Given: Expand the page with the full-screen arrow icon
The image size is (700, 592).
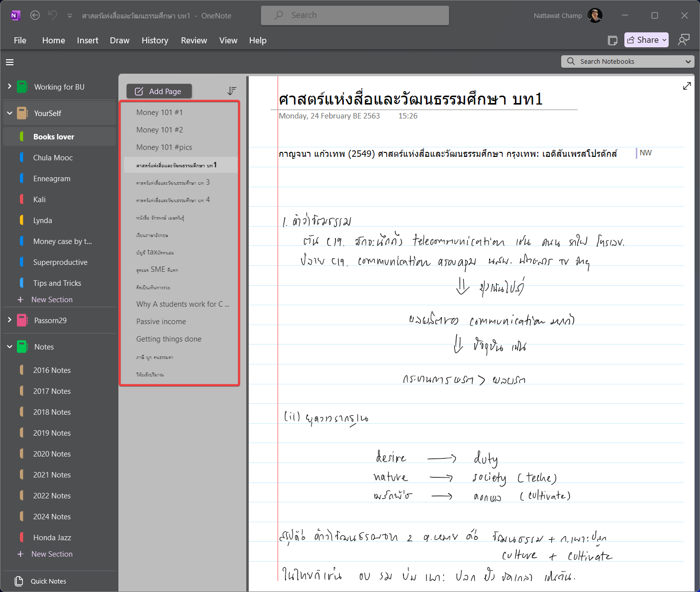Looking at the screenshot, I should pyautogui.click(x=687, y=86).
